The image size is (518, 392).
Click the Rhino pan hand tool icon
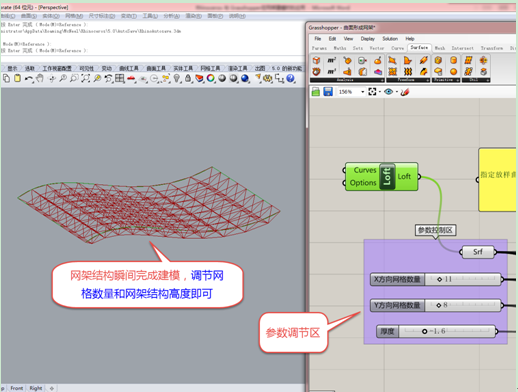click(x=40, y=79)
